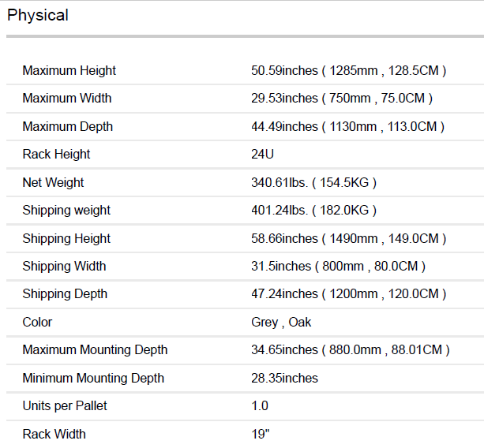
Task: Select the Maximum Depth label
Action: tap(68, 127)
